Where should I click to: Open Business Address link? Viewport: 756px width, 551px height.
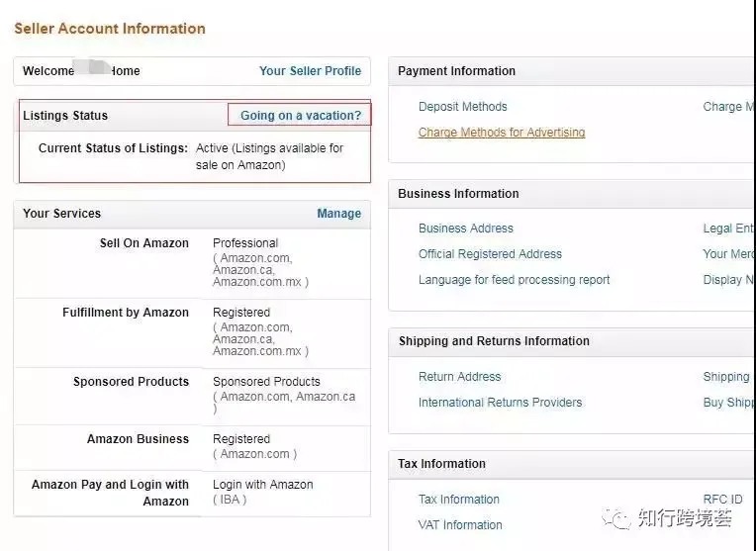466,228
